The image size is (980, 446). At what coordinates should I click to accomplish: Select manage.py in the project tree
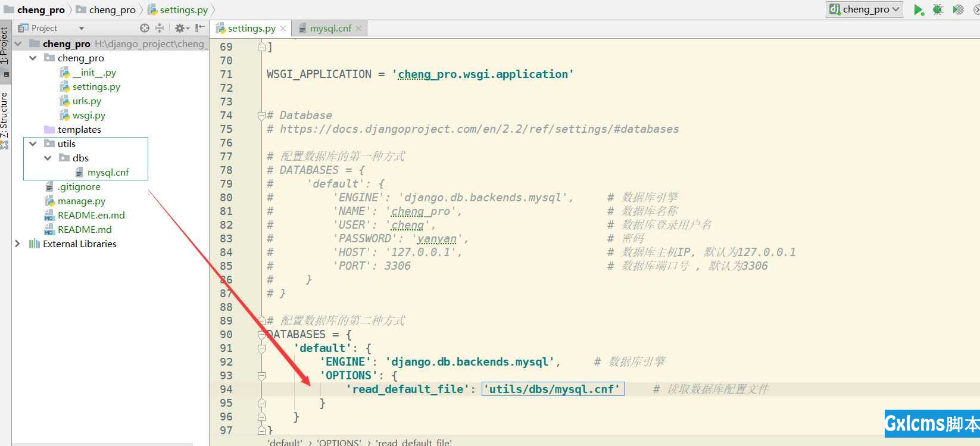[81, 201]
